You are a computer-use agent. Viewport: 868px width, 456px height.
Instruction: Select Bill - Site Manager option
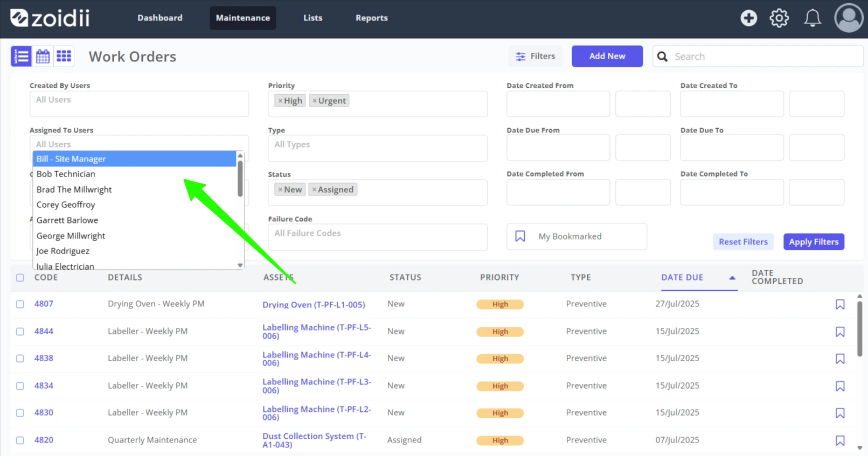[x=134, y=159]
